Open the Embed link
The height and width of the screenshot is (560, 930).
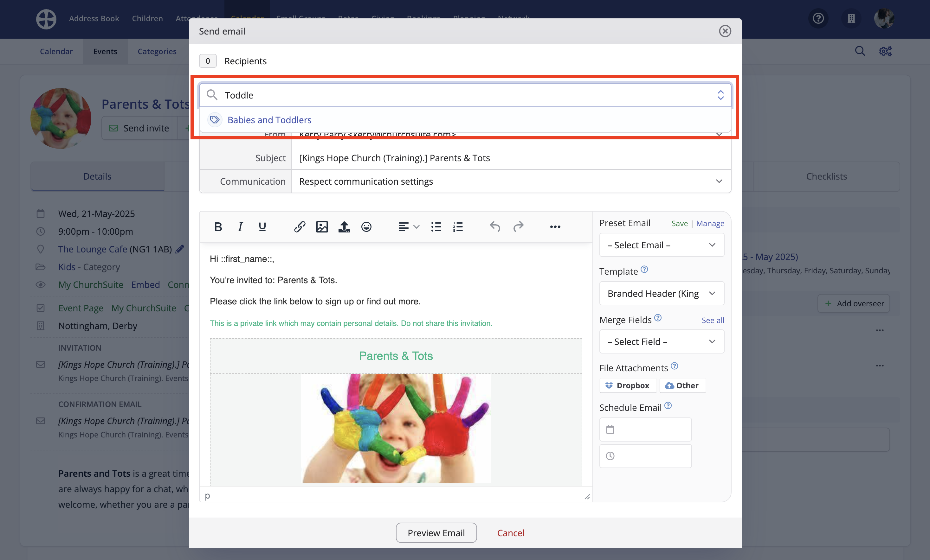click(145, 285)
